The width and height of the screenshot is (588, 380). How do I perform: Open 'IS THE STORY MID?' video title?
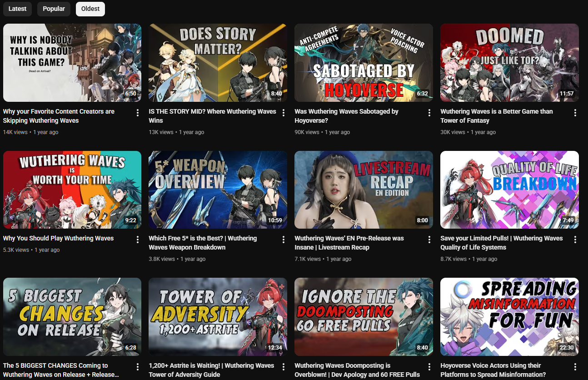point(212,116)
